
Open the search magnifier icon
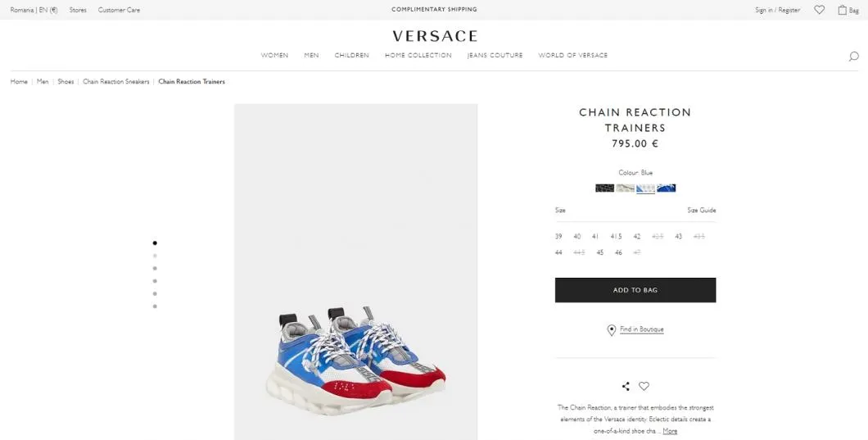[x=853, y=56]
